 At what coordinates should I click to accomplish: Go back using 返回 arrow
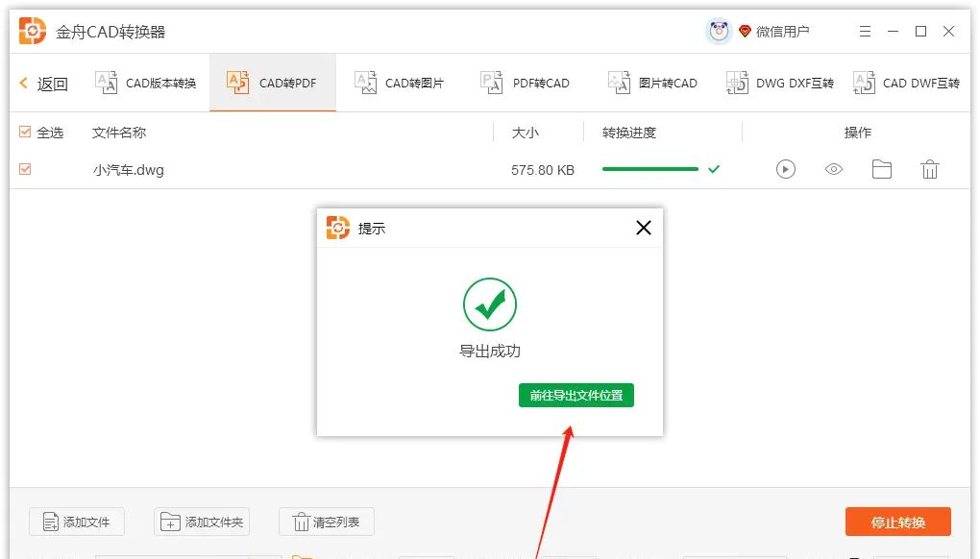point(44,83)
